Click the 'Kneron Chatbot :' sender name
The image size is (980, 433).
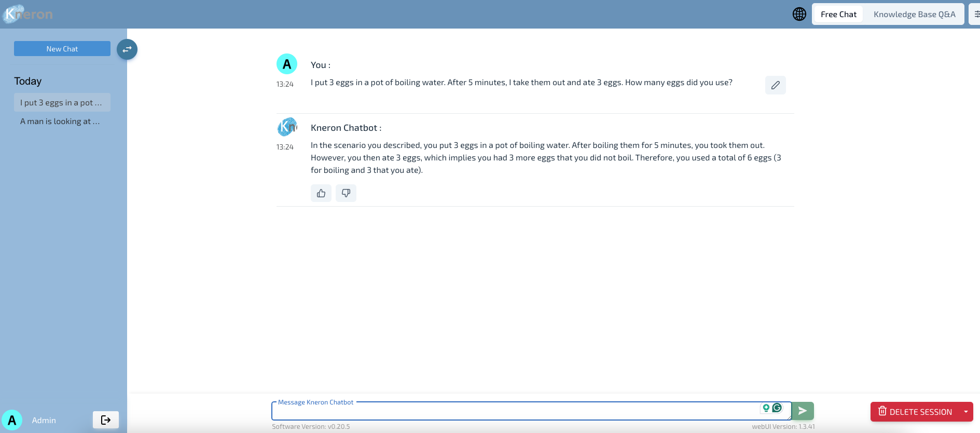click(x=346, y=128)
